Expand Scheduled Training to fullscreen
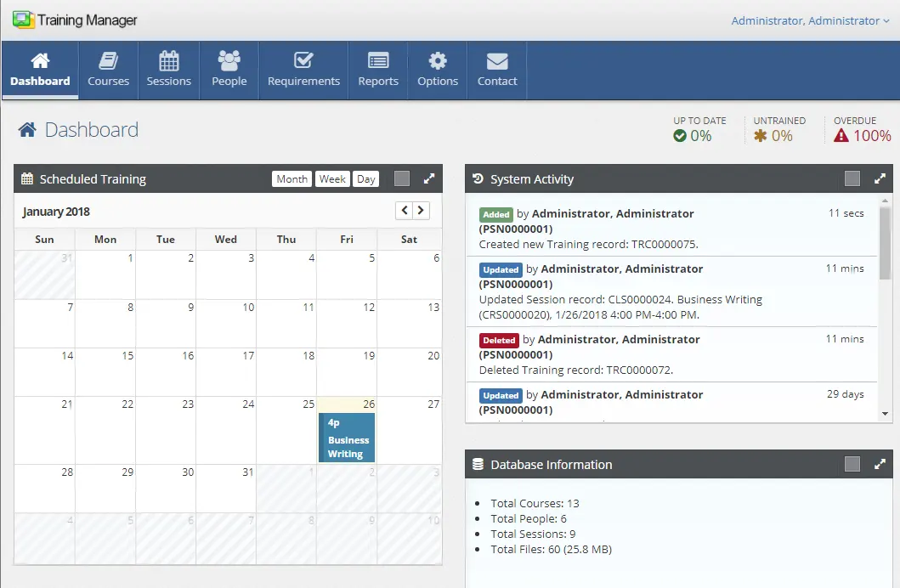 click(x=429, y=178)
